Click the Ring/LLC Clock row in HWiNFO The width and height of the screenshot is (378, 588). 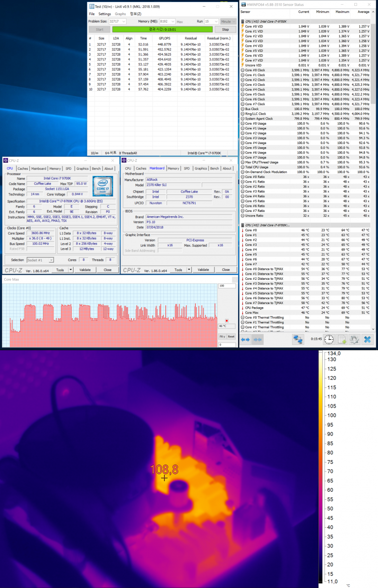306,114
